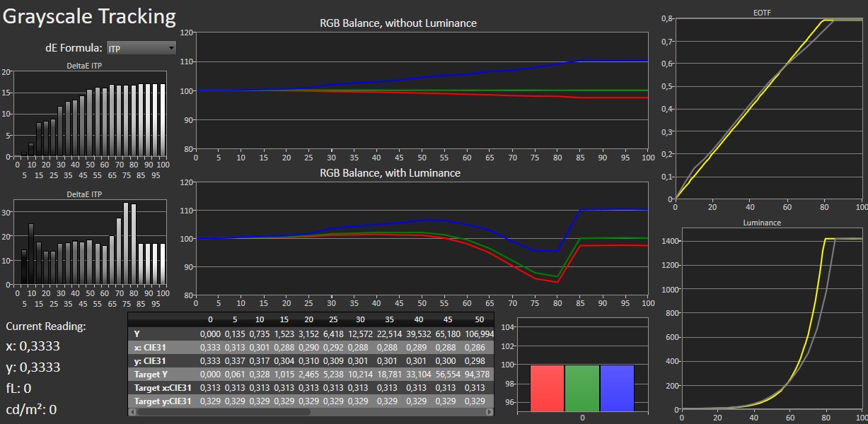Click the dE Formula dropdown arrow

(172, 48)
